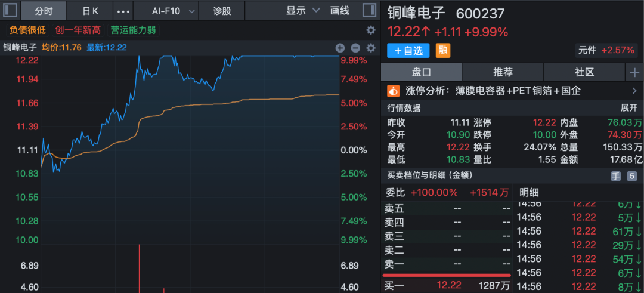Click the 14:56 trade row with 29万
The width and height of the screenshot is (644, 293).
(x=578, y=245)
